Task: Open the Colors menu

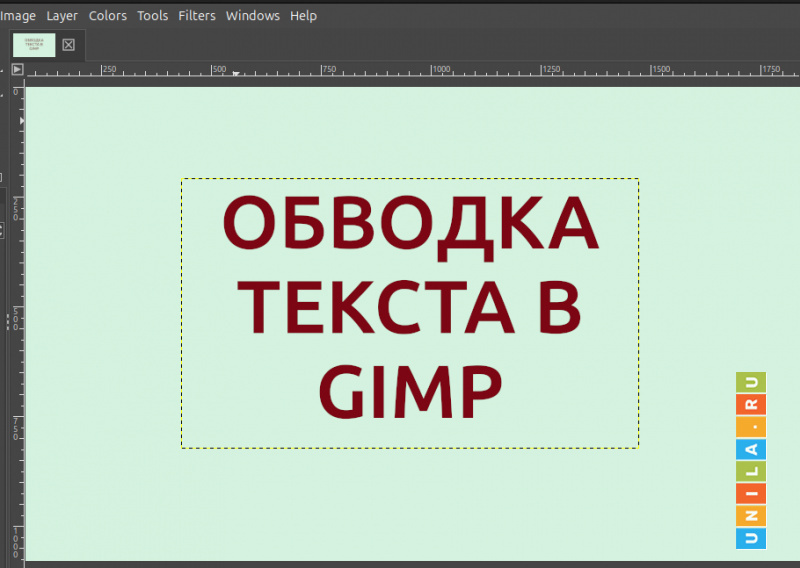Action: click(x=107, y=16)
